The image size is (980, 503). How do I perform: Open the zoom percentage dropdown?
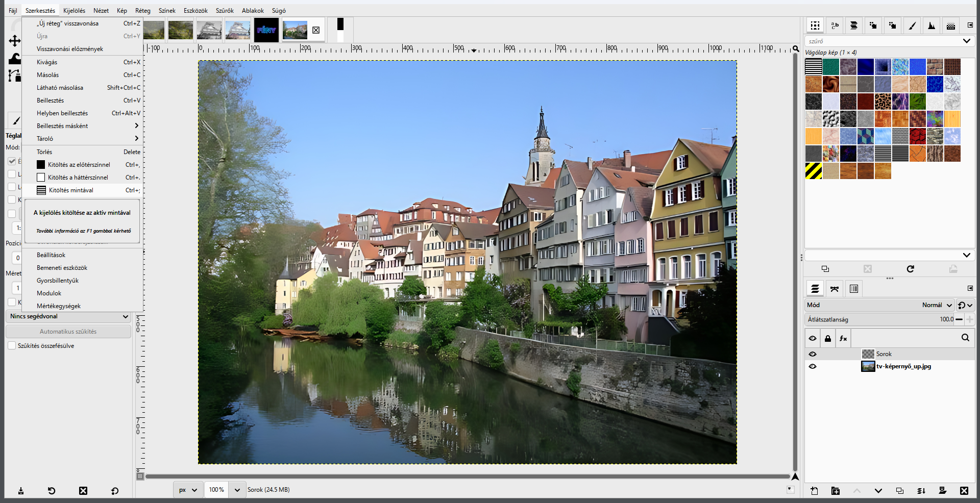click(237, 490)
